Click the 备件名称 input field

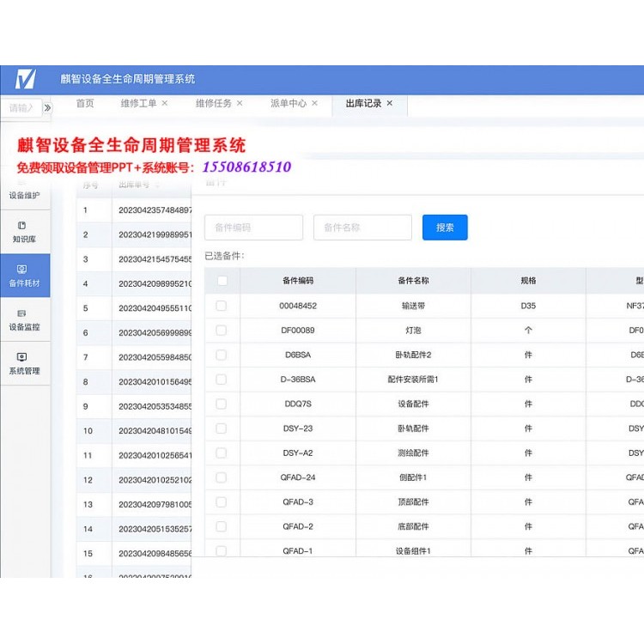[362, 228]
